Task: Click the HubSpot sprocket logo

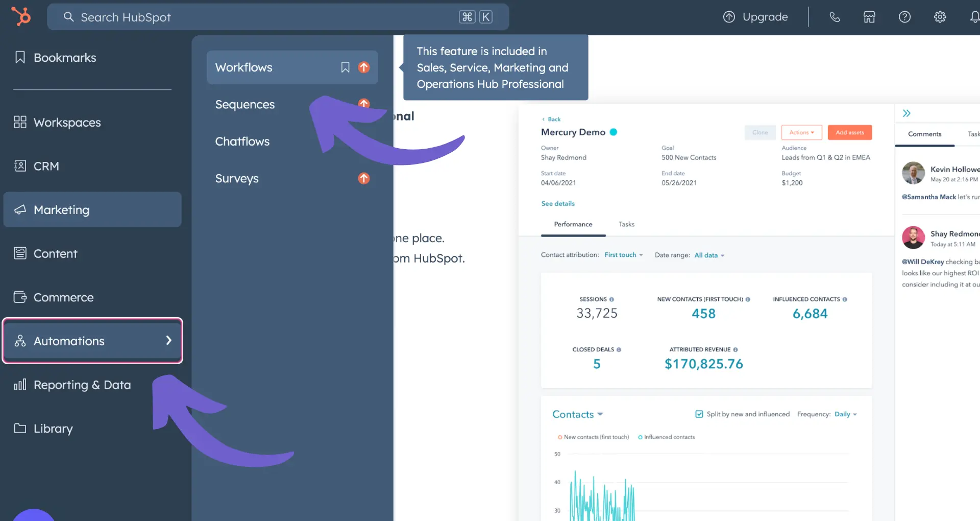Action: click(x=21, y=16)
